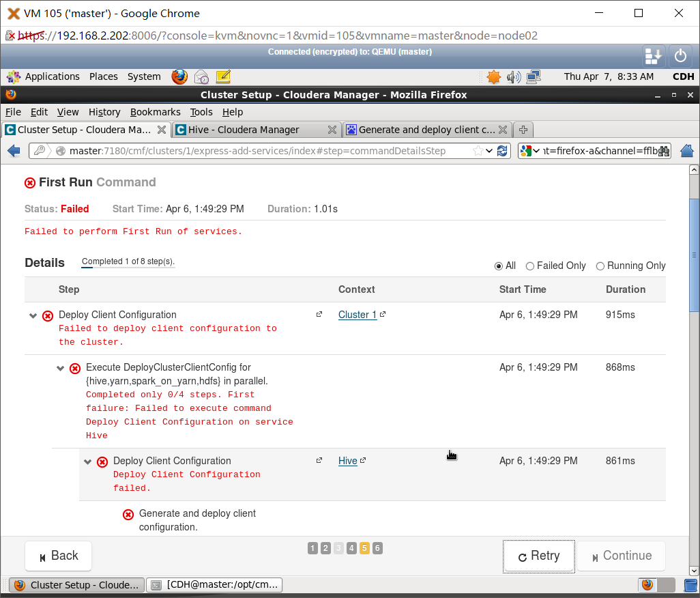Open the URL history dropdown arrow
Screen dimensions: 700x598
[489, 151]
